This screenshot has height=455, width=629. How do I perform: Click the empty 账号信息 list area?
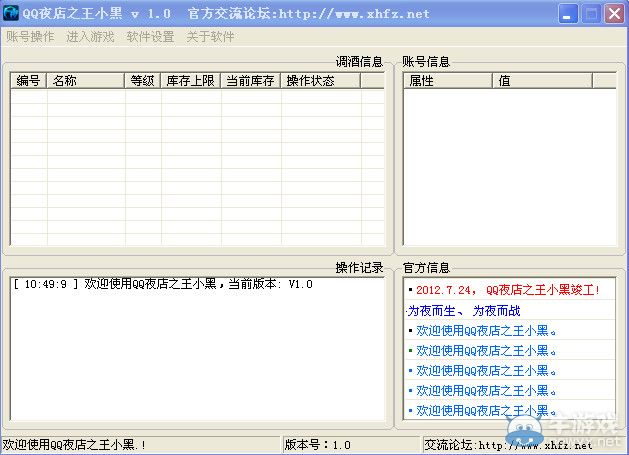(x=509, y=167)
